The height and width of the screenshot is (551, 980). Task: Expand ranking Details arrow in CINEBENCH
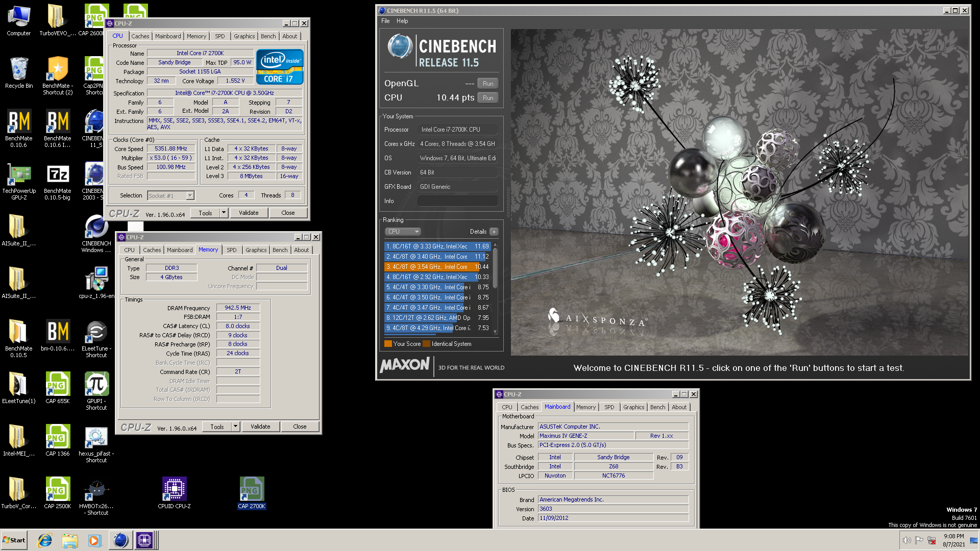point(494,231)
